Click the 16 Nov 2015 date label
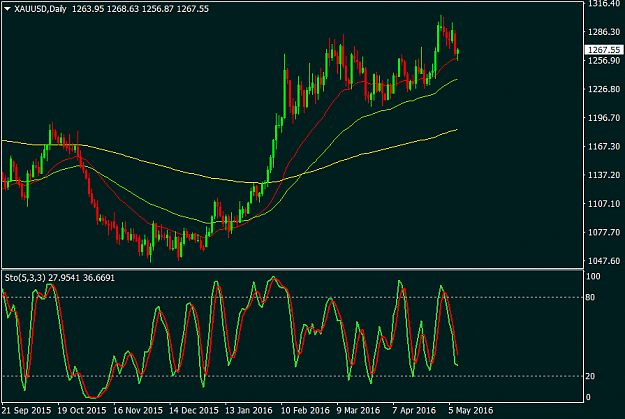 (x=138, y=410)
